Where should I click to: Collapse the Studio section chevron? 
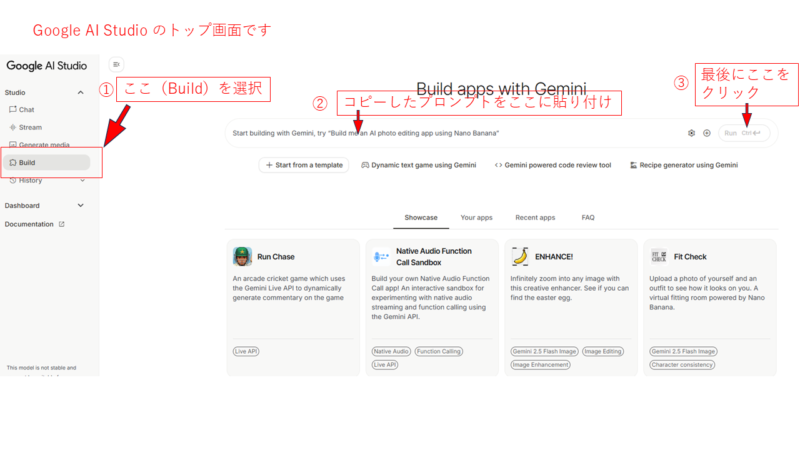click(81, 92)
